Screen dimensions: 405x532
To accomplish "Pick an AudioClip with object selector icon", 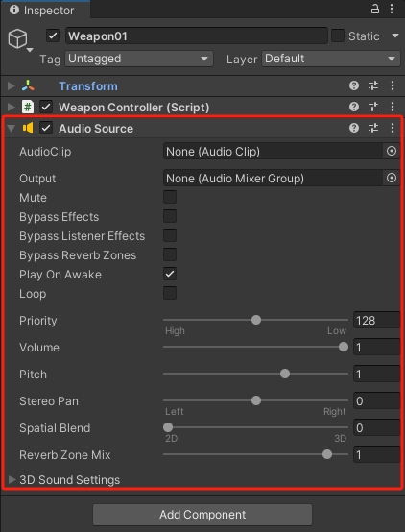I will coord(392,151).
